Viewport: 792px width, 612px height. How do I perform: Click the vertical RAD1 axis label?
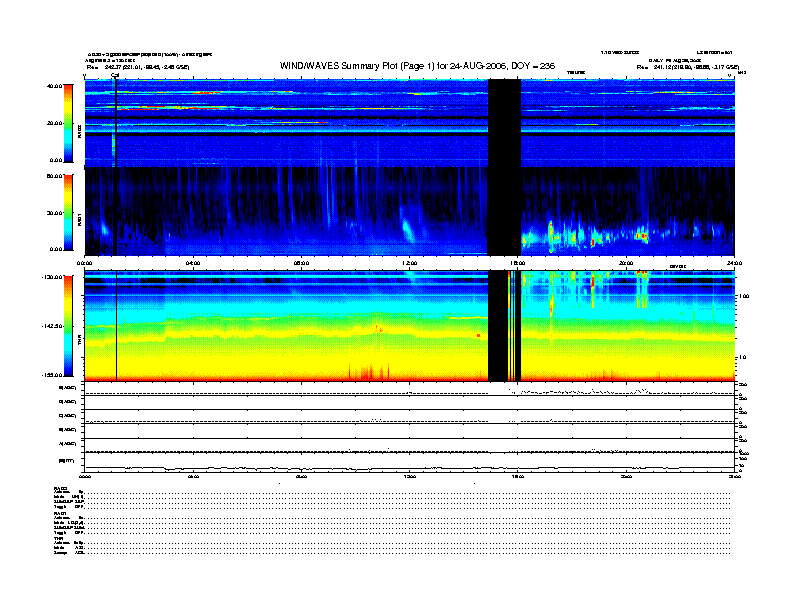(x=79, y=219)
